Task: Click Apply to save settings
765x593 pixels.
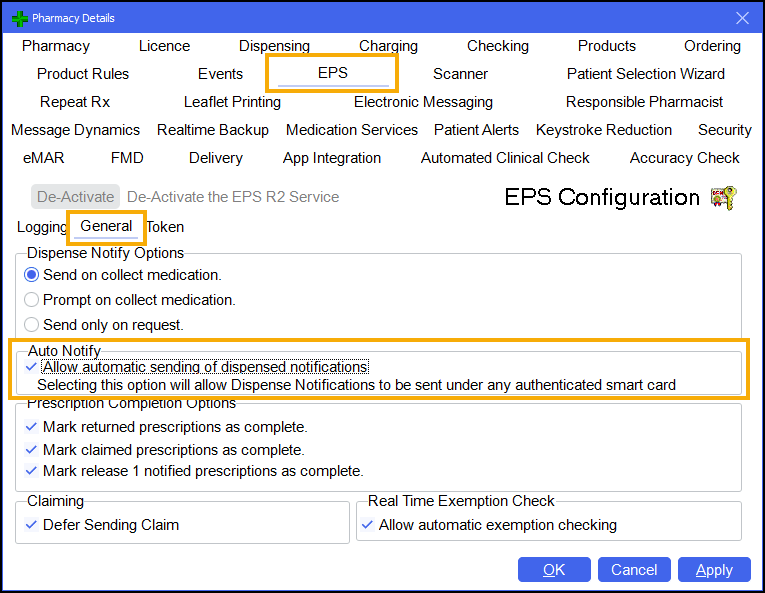Action: point(714,570)
